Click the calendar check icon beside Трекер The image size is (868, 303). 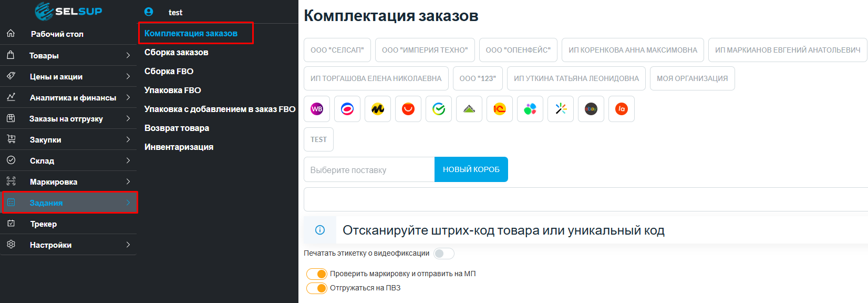point(11,223)
